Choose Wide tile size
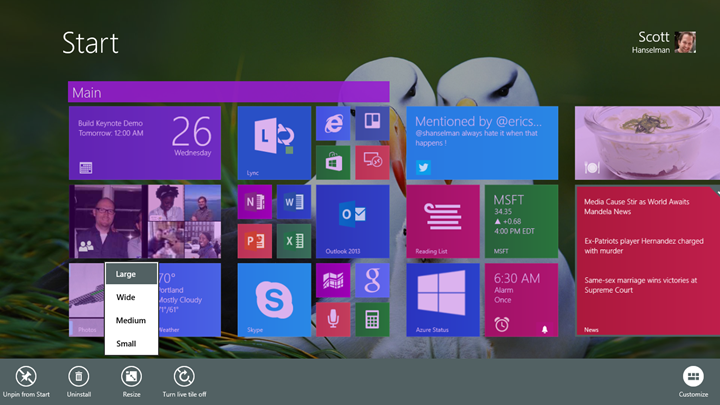 131,297
